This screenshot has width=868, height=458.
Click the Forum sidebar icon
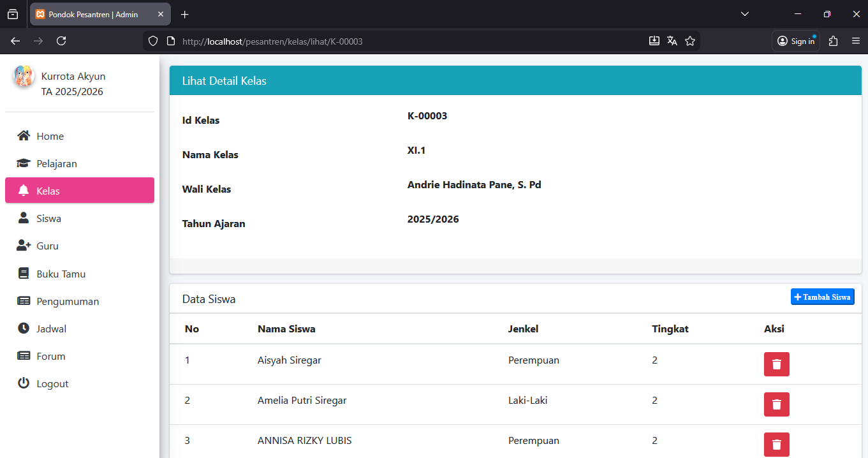point(24,356)
